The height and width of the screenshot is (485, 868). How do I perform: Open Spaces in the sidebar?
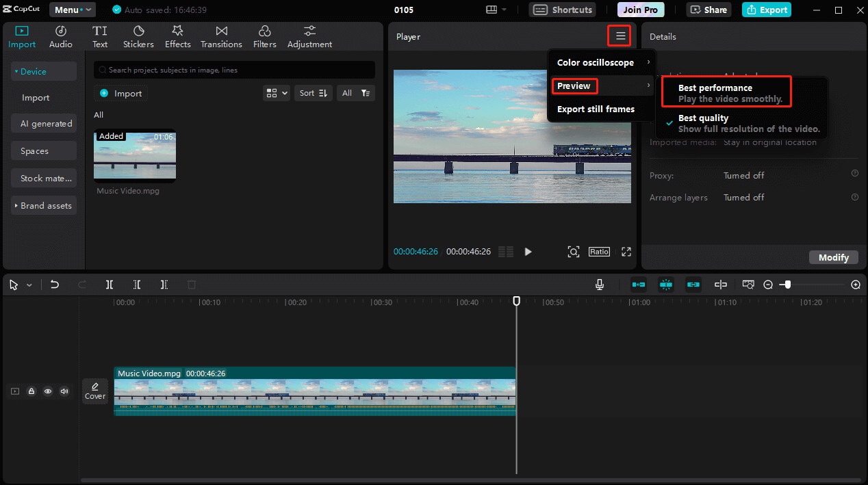click(x=44, y=151)
